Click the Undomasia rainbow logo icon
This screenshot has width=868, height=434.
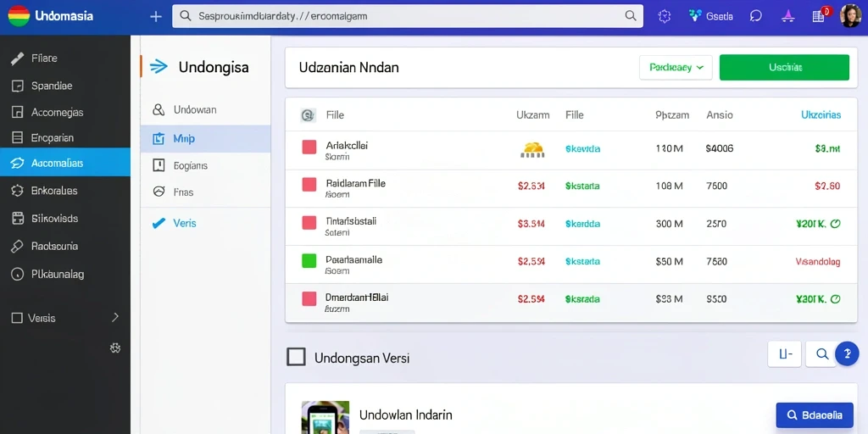point(19,16)
